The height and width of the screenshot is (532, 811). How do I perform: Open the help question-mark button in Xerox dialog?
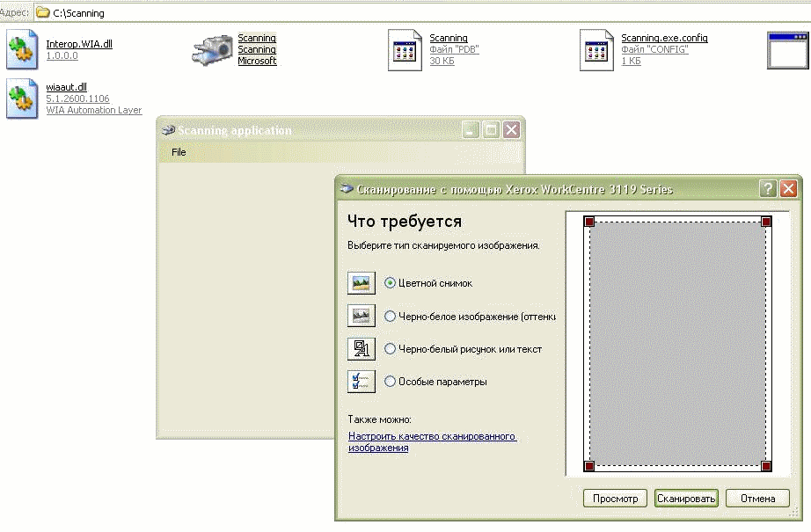(x=768, y=188)
